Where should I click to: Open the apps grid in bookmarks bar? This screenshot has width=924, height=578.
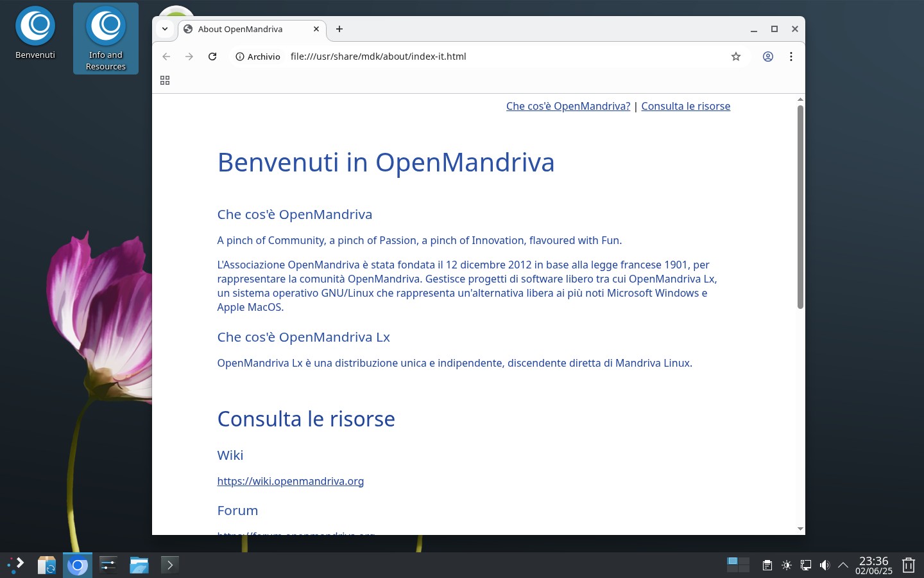tap(165, 80)
